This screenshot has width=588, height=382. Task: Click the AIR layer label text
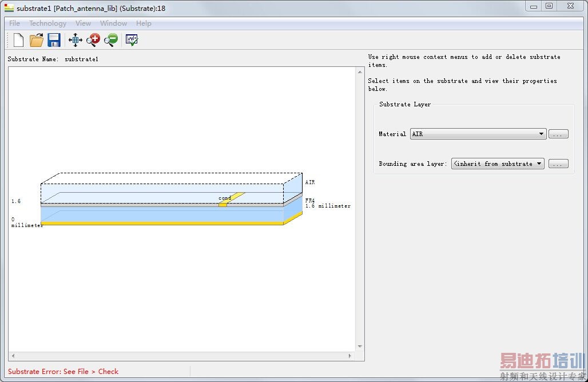[x=310, y=182]
